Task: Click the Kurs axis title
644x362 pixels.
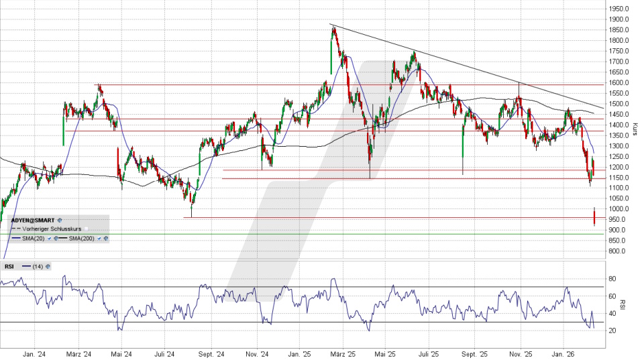Action: [x=635, y=129]
